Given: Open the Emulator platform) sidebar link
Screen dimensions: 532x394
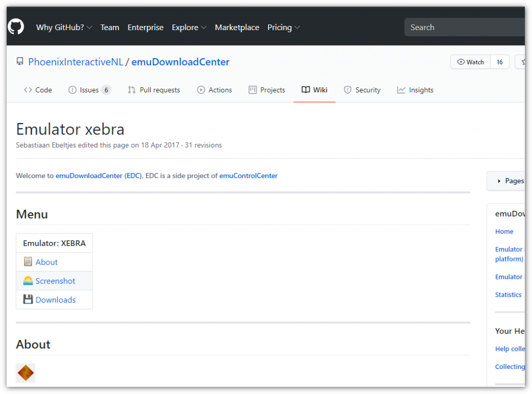Looking at the screenshot, I should [509, 254].
